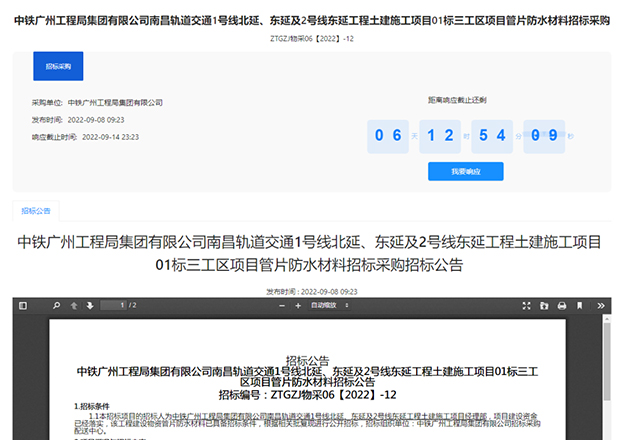Click the countdown days box 06
The height and width of the screenshot is (440, 620).
[x=388, y=136]
